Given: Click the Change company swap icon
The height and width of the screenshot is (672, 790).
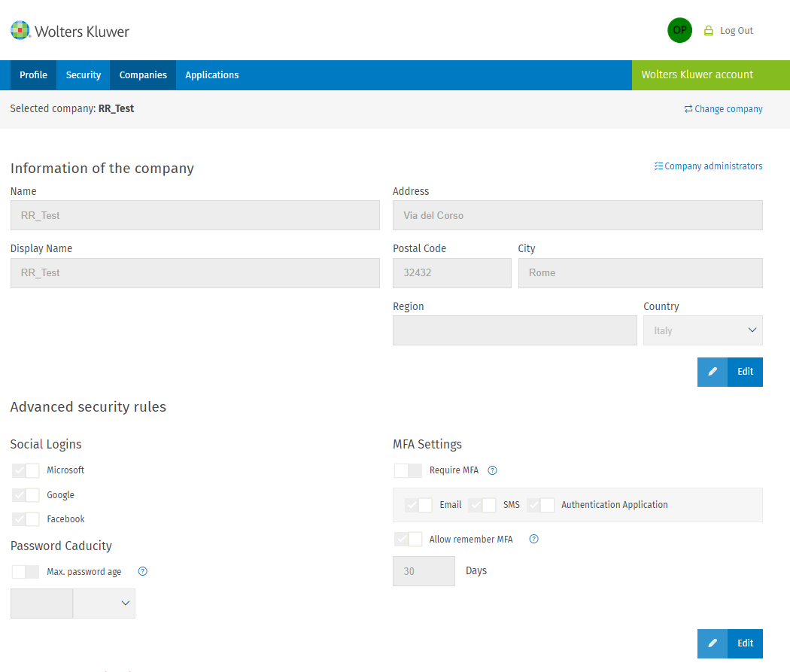Looking at the screenshot, I should click(x=688, y=109).
